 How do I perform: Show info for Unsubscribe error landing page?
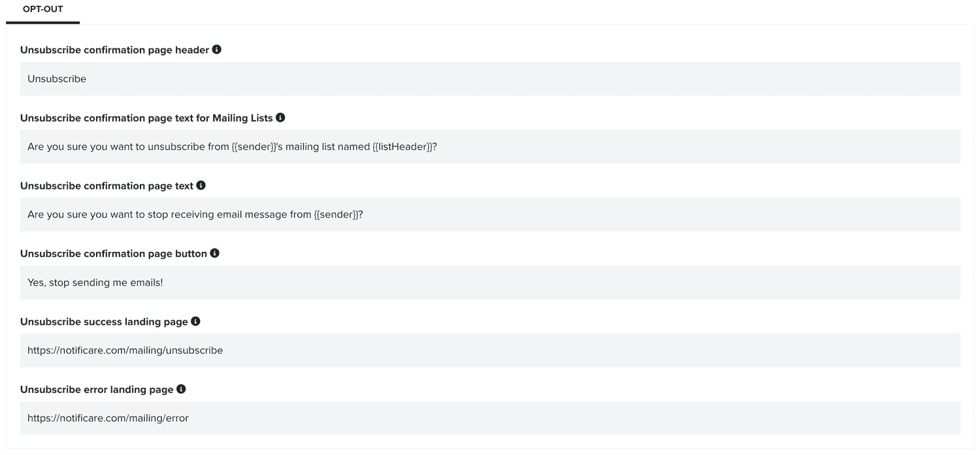point(181,389)
